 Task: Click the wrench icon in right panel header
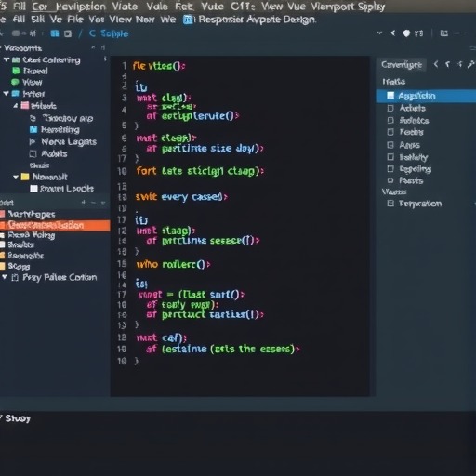pyautogui.click(x=471, y=64)
